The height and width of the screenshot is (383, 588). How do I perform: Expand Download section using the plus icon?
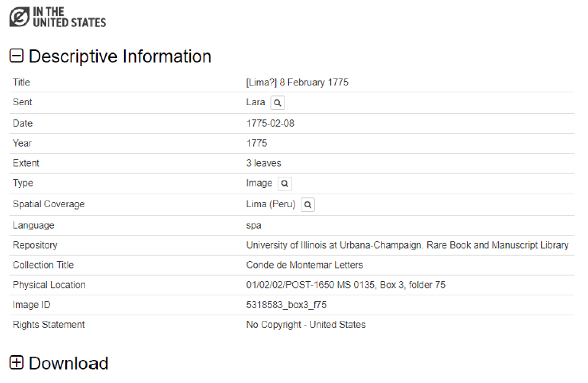[17, 363]
